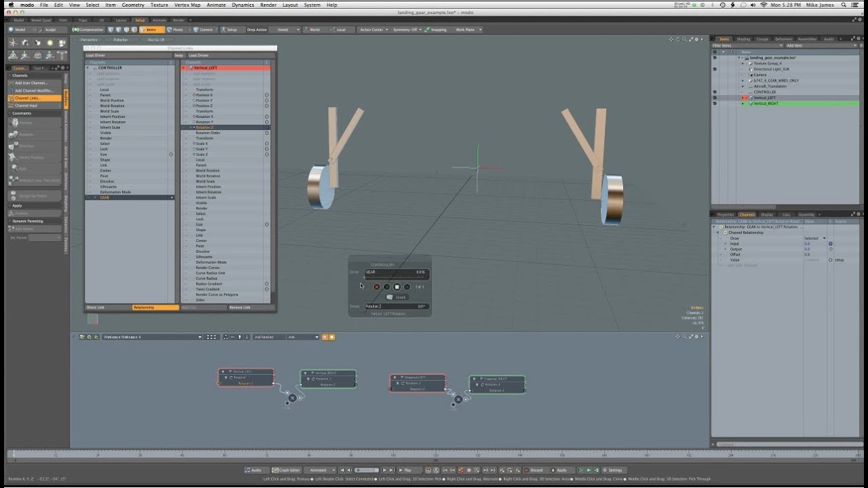Adjust the Rotation Z driven slider
The image size is (868, 488).
pyautogui.click(x=396, y=306)
